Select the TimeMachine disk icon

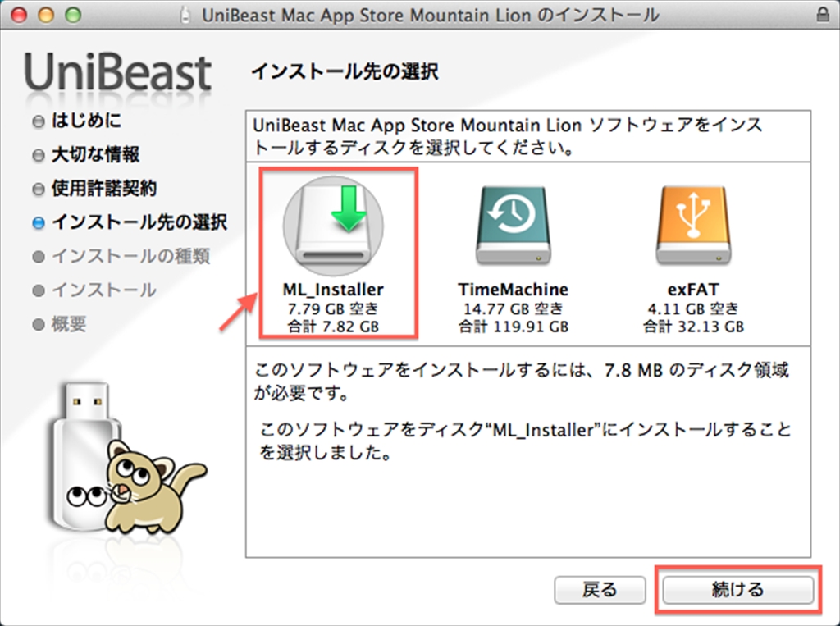(514, 225)
